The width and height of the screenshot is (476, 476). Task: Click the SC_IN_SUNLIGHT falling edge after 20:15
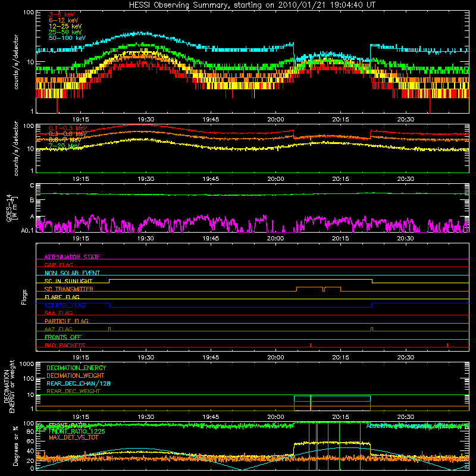tap(372, 281)
